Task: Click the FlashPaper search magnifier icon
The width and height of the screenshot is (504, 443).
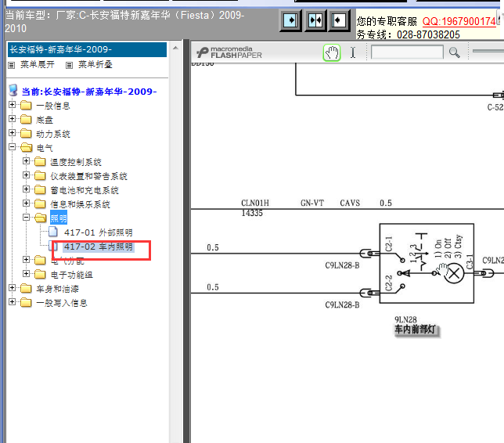Action: (454, 52)
